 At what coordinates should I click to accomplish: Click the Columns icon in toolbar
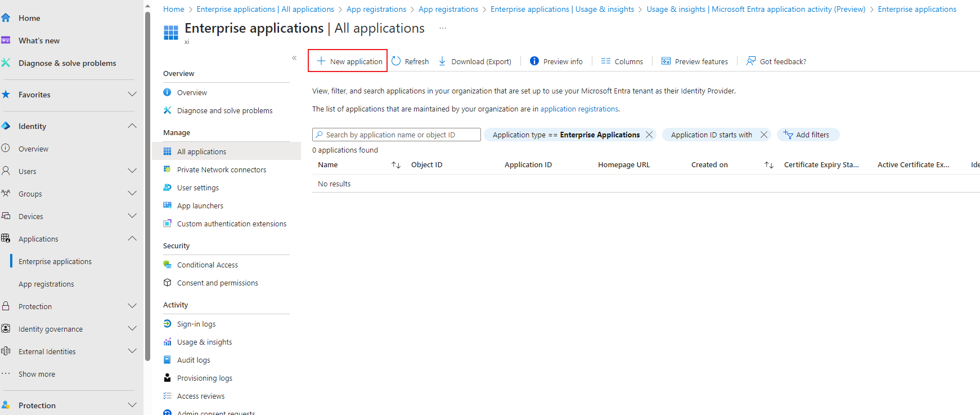(x=606, y=61)
